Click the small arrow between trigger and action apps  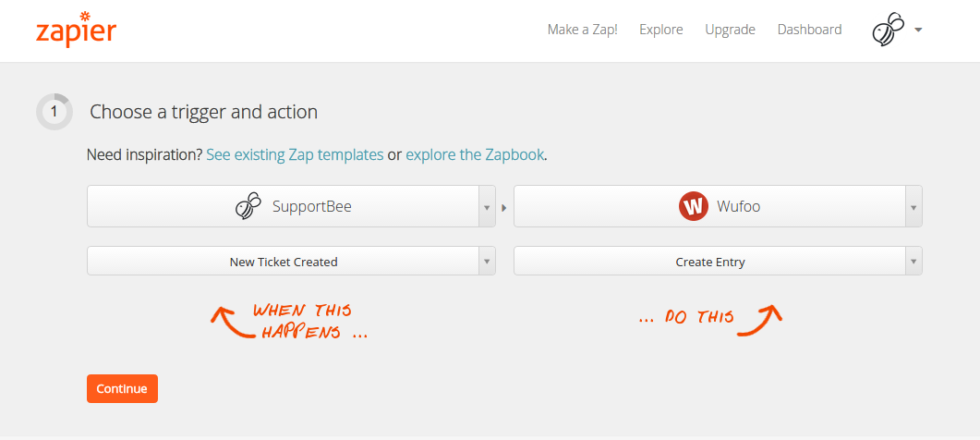coord(503,207)
